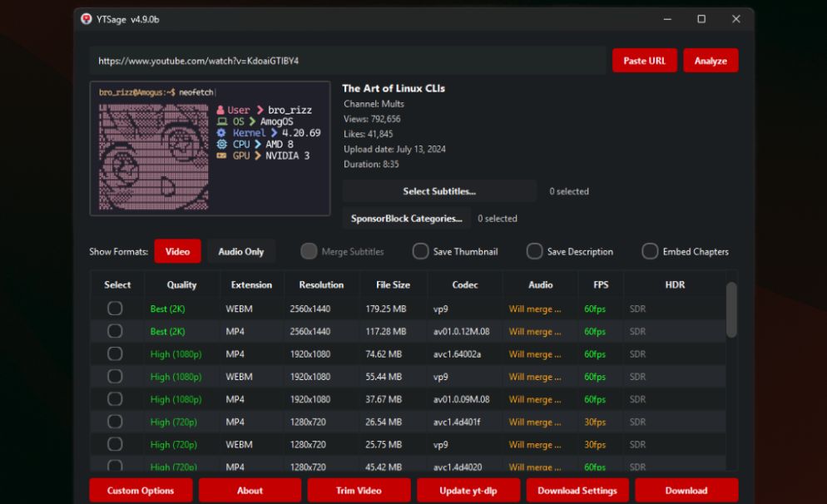Enable the Save Description option
827x504 pixels.
(535, 251)
